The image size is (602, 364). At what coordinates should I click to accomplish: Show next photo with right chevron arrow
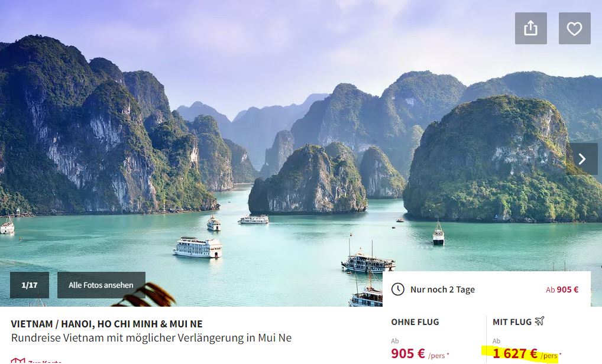582,159
